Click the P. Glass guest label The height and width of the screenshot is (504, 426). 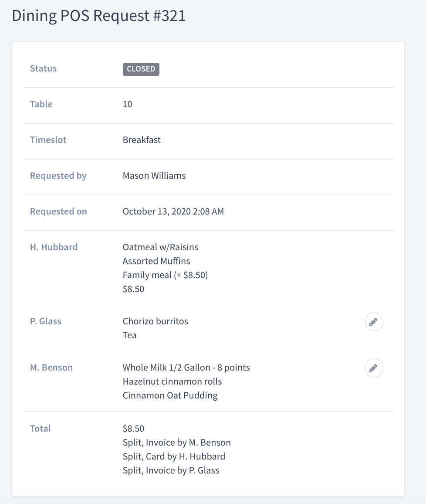click(x=46, y=321)
